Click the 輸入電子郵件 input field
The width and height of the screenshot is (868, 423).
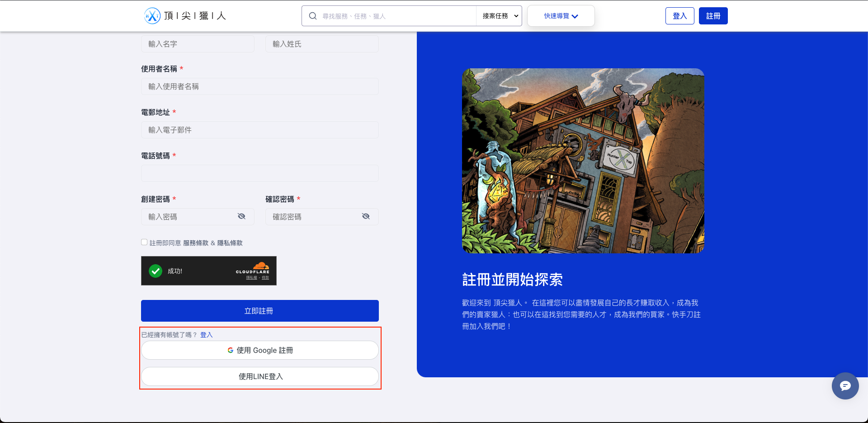pos(259,130)
